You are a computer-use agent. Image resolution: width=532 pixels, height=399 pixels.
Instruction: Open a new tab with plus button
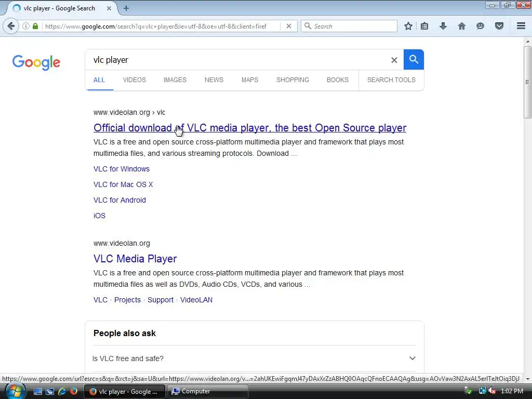(126, 8)
